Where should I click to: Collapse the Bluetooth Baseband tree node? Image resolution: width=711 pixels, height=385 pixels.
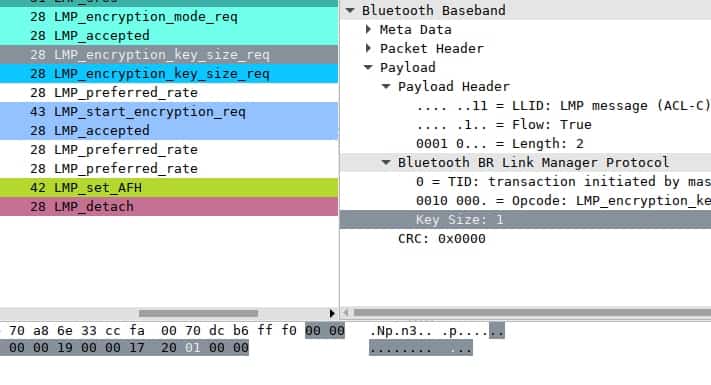tap(350, 10)
